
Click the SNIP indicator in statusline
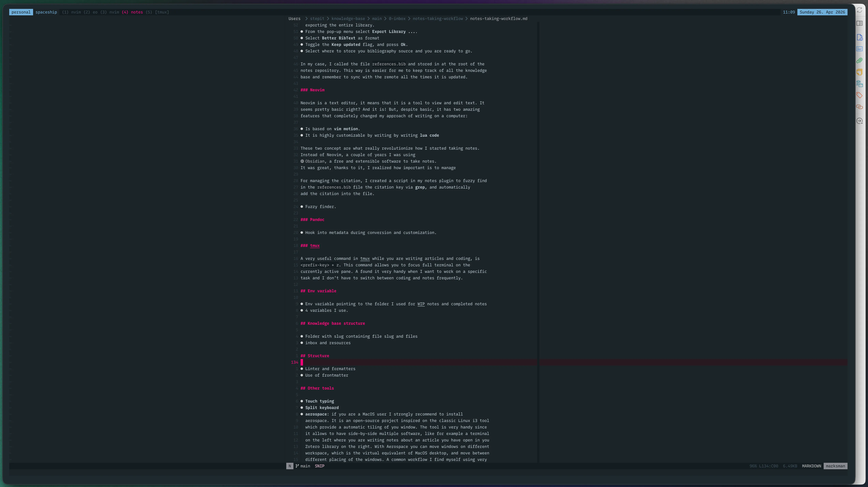coord(319,466)
